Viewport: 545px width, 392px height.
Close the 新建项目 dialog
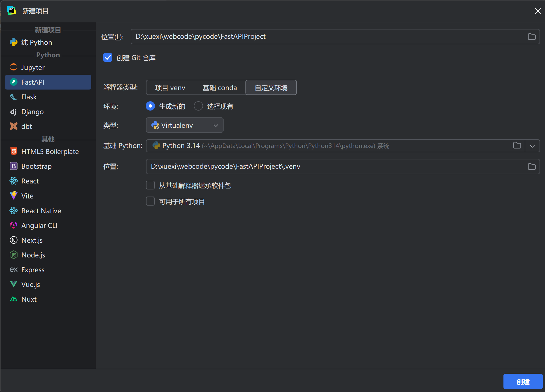[x=538, y=11]
